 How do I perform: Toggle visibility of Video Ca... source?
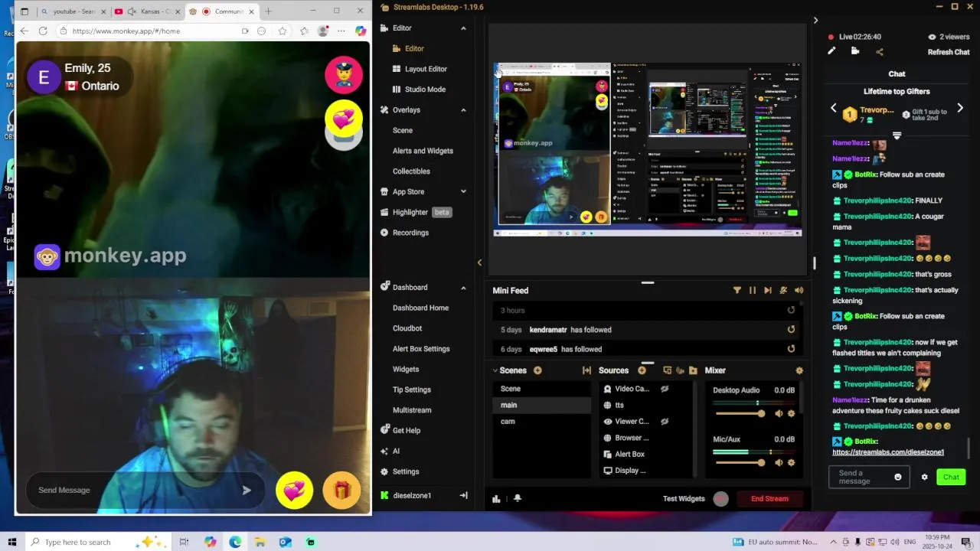[x=665, y=389]
